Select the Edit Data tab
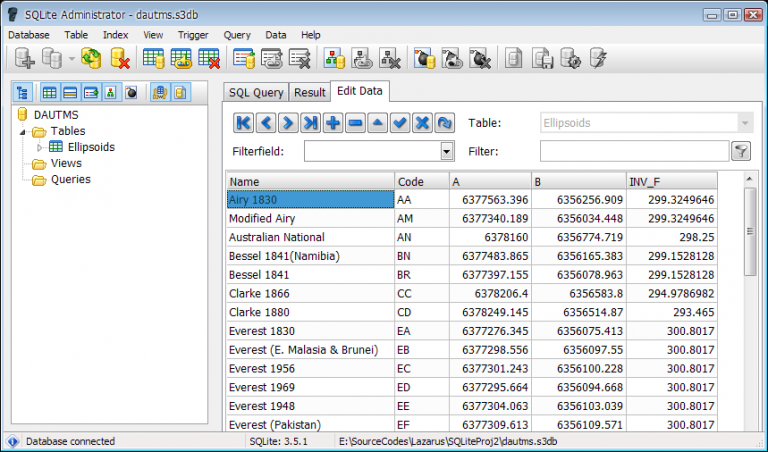This screenshot has width=768, height=452. point(360,91)
